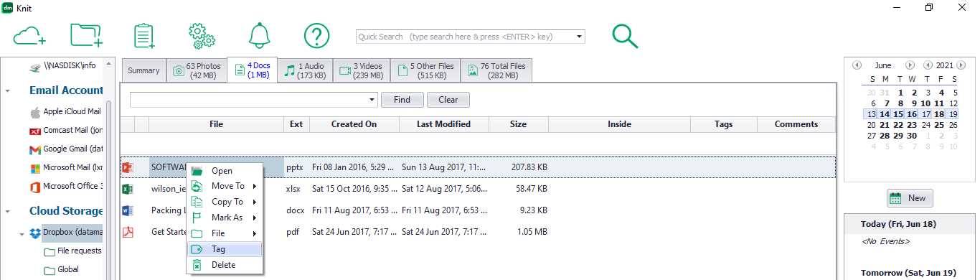Image resolution: width=980 pixels, height=280 pixels.
Task: Click the Find button
Action: coord(402,100)
